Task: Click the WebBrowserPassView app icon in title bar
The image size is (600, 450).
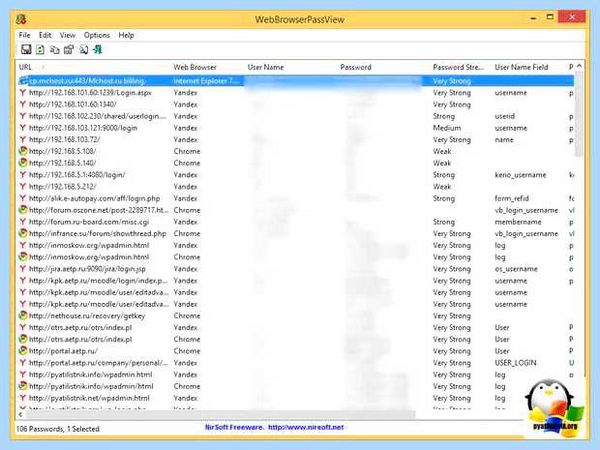Action: [x=21, y=19]
